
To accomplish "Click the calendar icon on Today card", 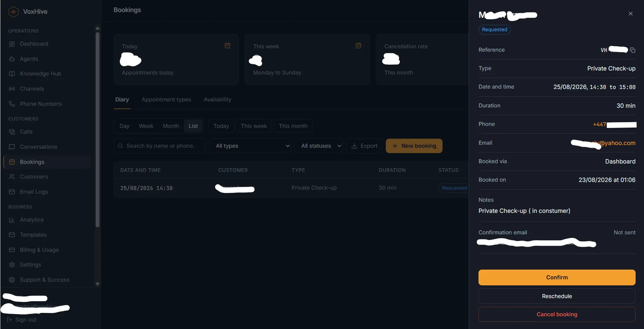I will [x=227, y=45].
